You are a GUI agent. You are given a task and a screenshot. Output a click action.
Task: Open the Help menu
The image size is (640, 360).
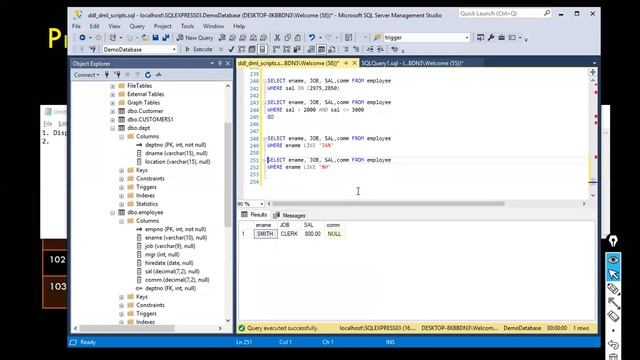239,26
